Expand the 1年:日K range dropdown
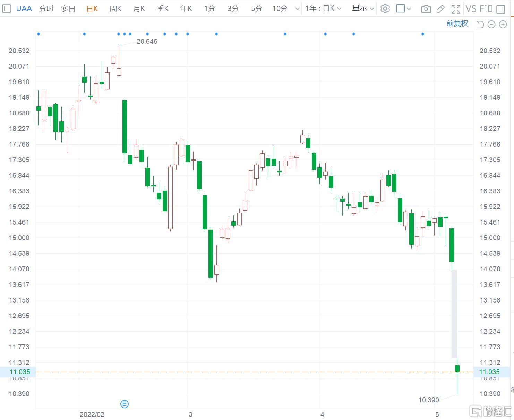 (323, 8)
